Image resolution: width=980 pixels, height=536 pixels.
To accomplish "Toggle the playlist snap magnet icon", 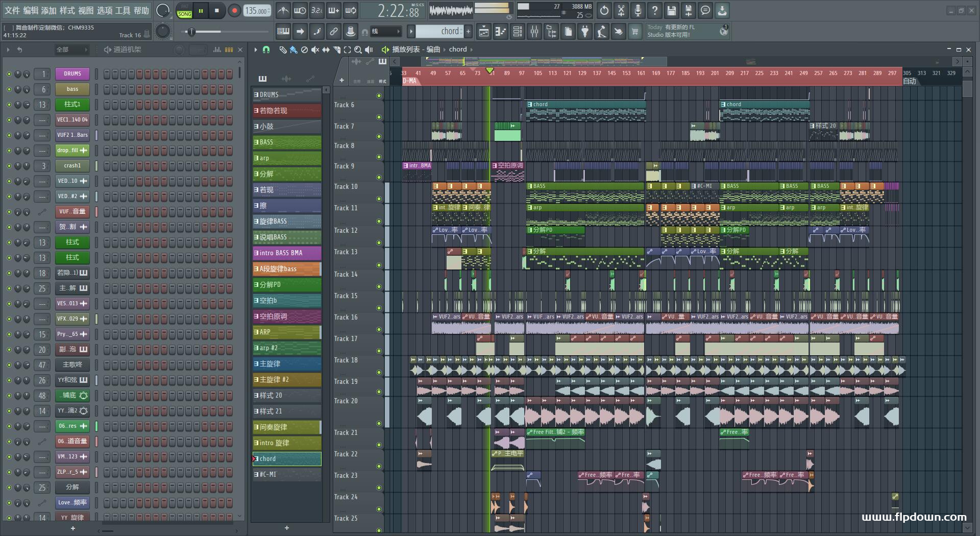I will (x=266, y=50).
